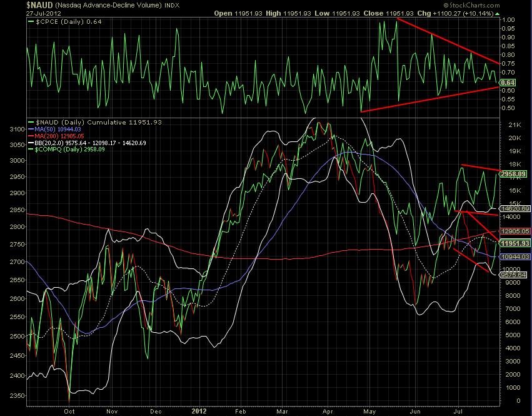Click the 3000 tick on the left axis
The width and height of the screenshot is (532, 416).
click(18, 161)
